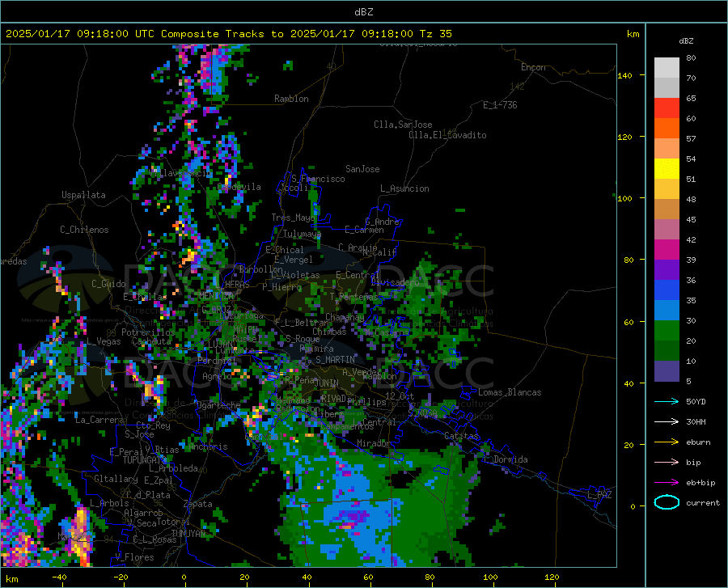Screen dimensions: 728x588
Task: Click the Encon map label
Action: pyautogui.click(x=533, y=67)
